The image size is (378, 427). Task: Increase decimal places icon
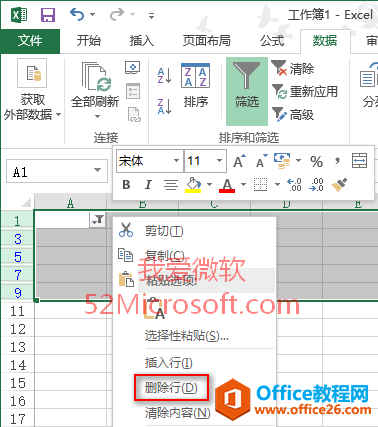pyautogui.click(x=294, y=184)
